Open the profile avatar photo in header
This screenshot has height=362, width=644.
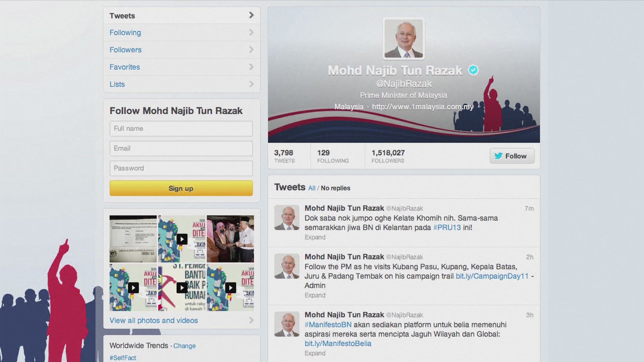click(x=404, y=39)
